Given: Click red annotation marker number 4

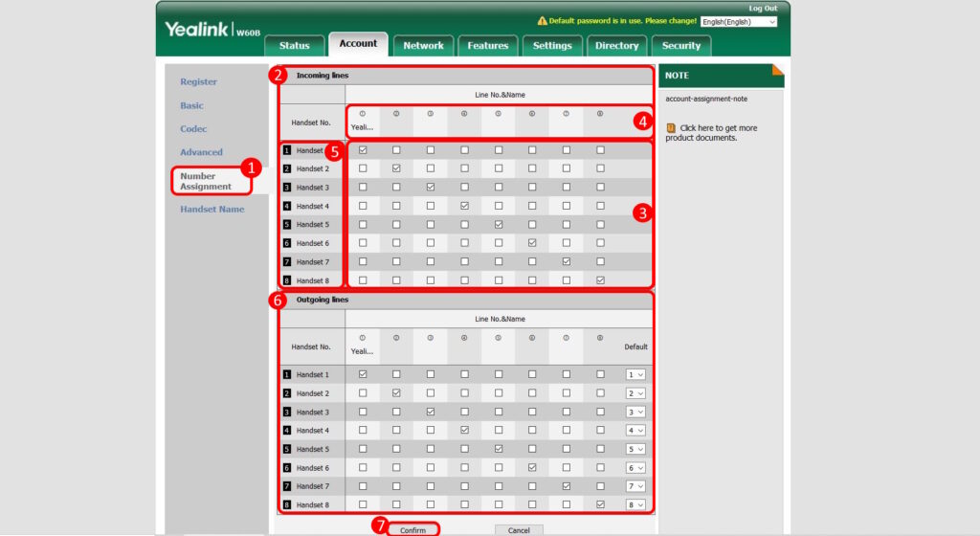Looking at the screenshot, I should pyautogui.click(x=643, y=122).
